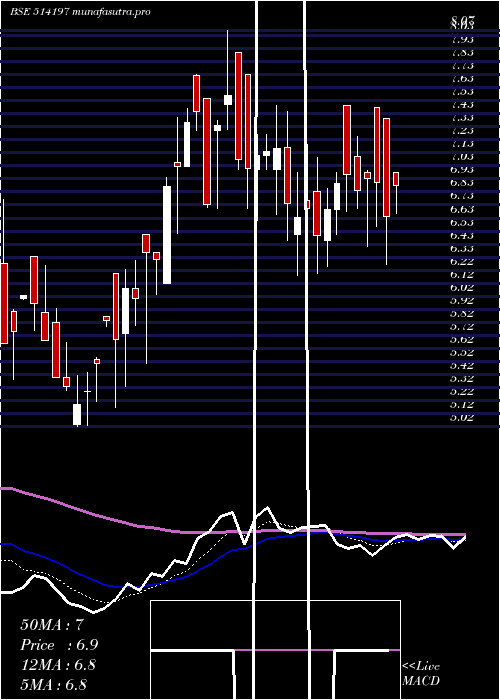
Task: Click the 6.63 price axis label
Action: pos(462,209)
